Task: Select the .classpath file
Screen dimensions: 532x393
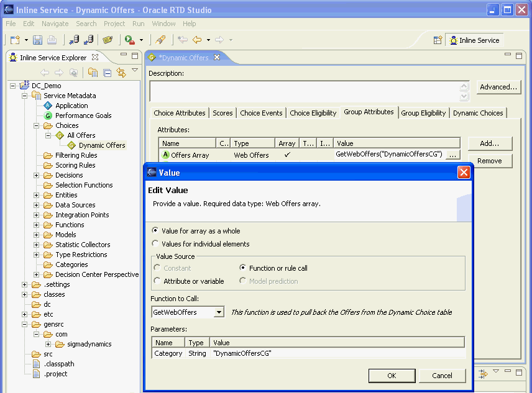Action: (x=58, y=364)
